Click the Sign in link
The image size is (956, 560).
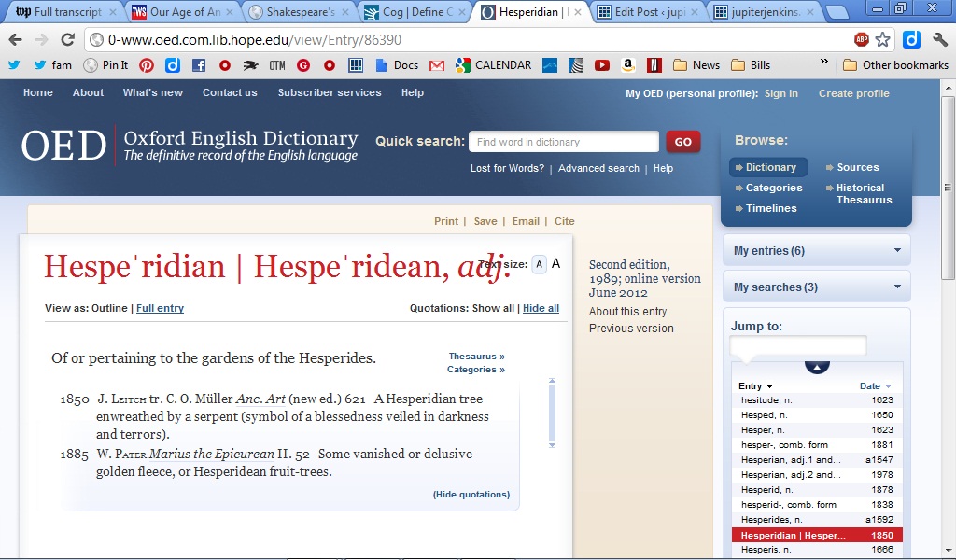click(x=781, y=94)
